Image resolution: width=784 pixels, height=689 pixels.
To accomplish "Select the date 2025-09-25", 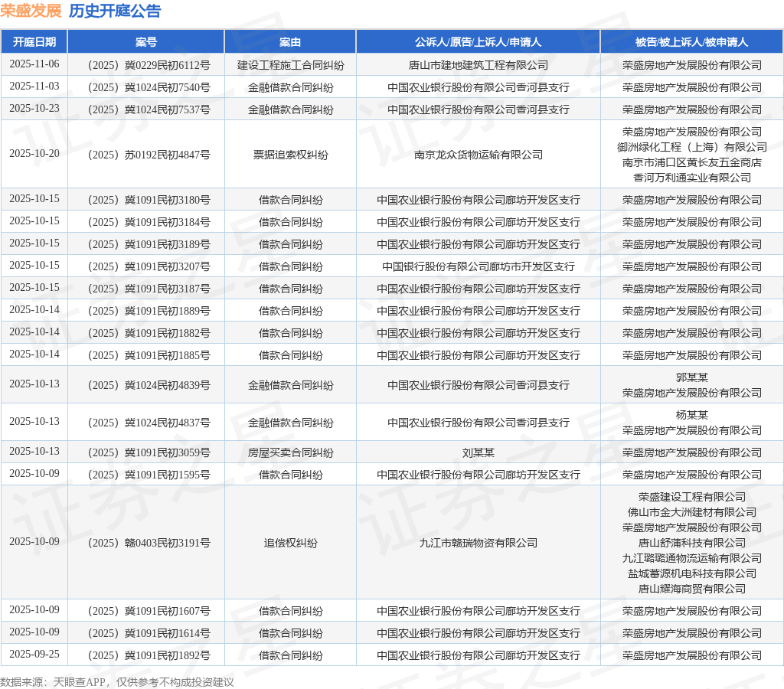I will (x=34, y=654).
